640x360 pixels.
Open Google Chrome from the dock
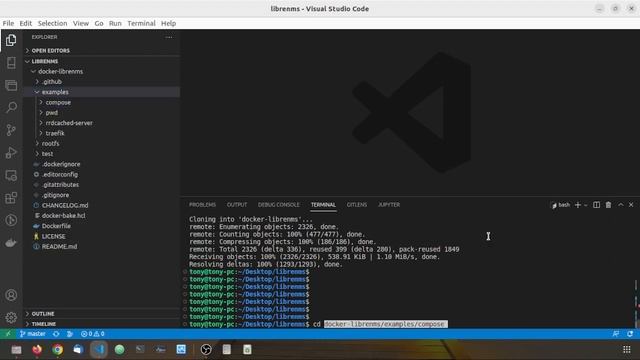coord(58,349)
